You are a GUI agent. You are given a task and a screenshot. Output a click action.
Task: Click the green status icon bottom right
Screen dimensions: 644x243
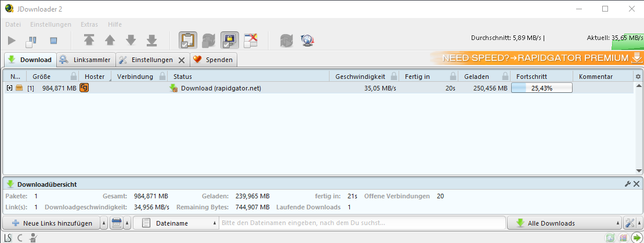610,237
